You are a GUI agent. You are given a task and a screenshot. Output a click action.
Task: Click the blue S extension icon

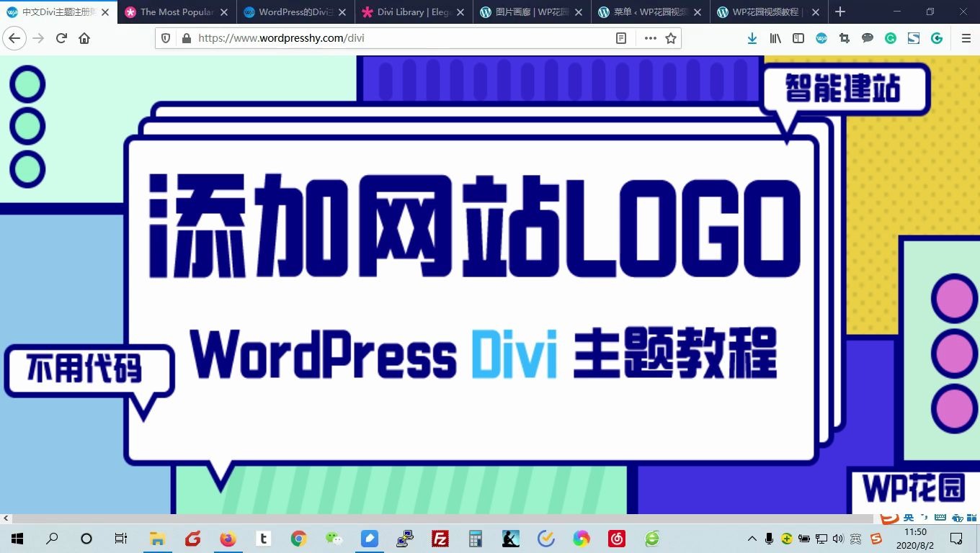pyautogui.click(x=914, y=38)
